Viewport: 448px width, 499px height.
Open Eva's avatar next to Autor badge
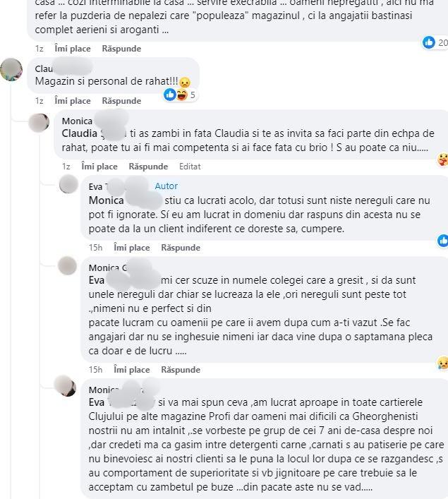click(x=68, y=184)
